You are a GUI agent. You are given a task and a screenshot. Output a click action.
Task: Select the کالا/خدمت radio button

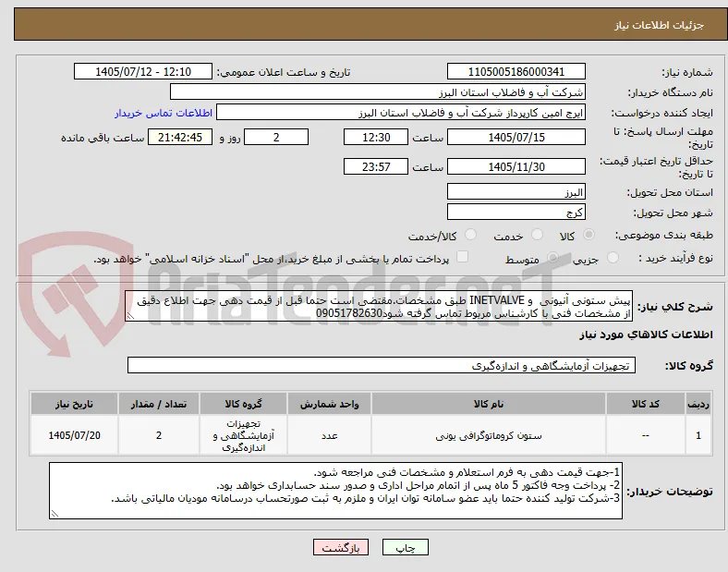pyautogui.click(x=471, y=235)
